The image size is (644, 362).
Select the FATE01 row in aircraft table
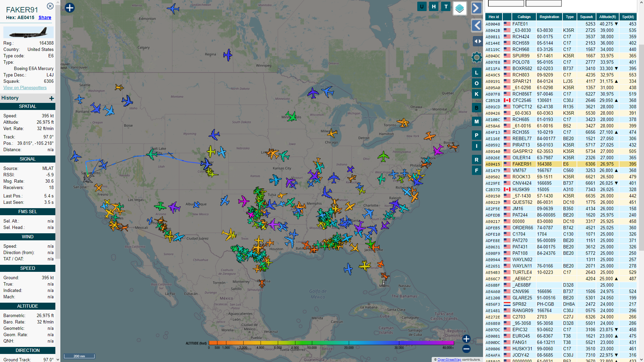561,24
